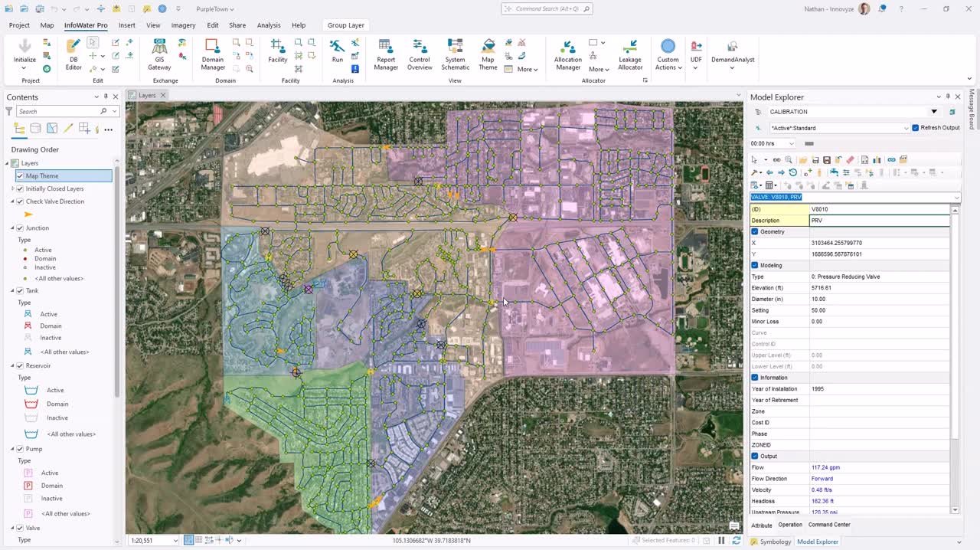
Task: Open the 00:00 hrs time dropdown
Action: pos(791,143)
